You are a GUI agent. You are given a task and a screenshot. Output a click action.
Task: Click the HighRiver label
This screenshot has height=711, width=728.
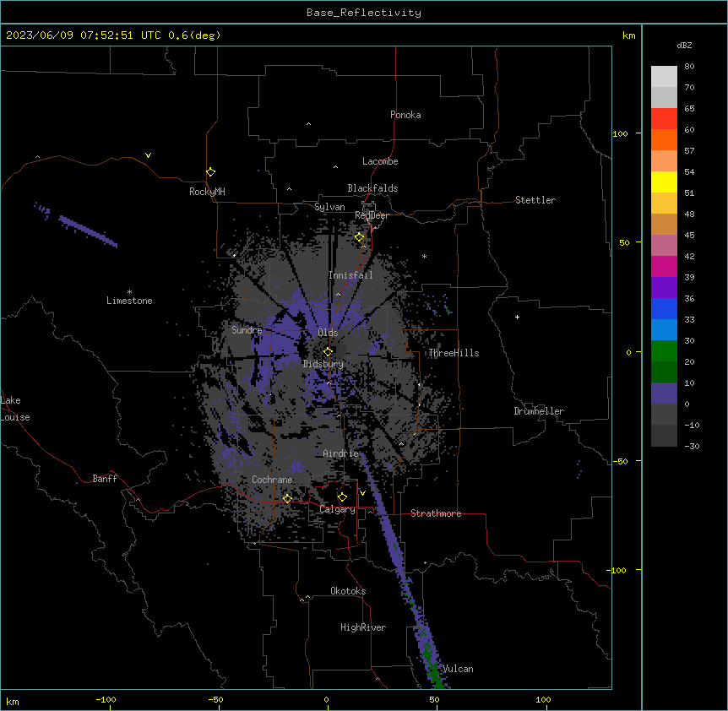pyautogui.click(x=363, y=627)
